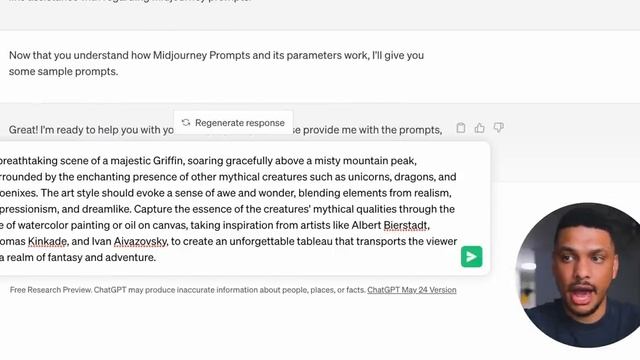This screenshot has width=640, height=360.
Task: Give the response a thumbs down
Action: 498,128
